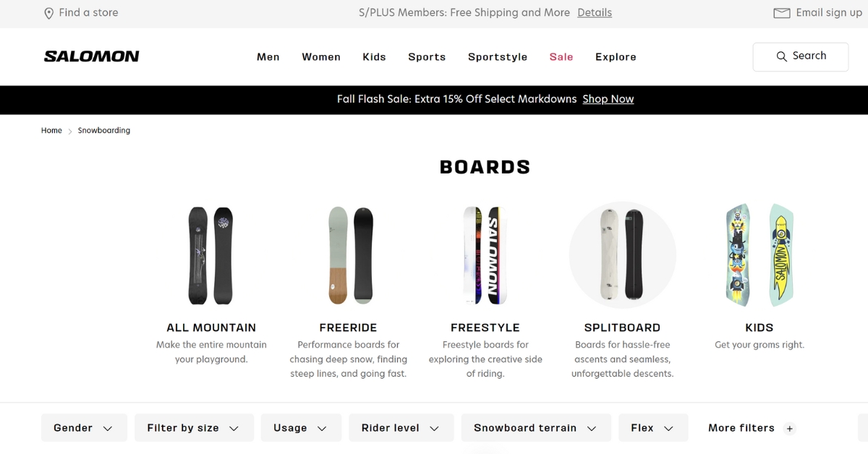
Task: Choose the Splitboard category image
Action: (622, 255)
